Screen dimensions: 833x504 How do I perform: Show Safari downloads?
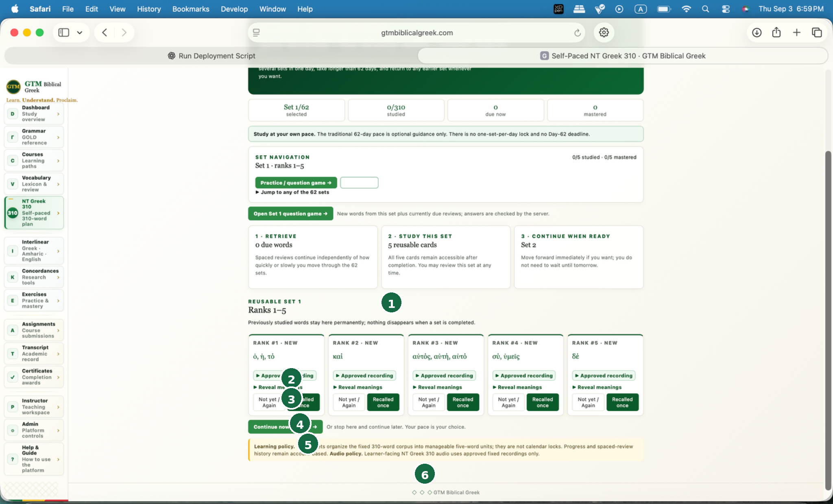tap(757, 33)
